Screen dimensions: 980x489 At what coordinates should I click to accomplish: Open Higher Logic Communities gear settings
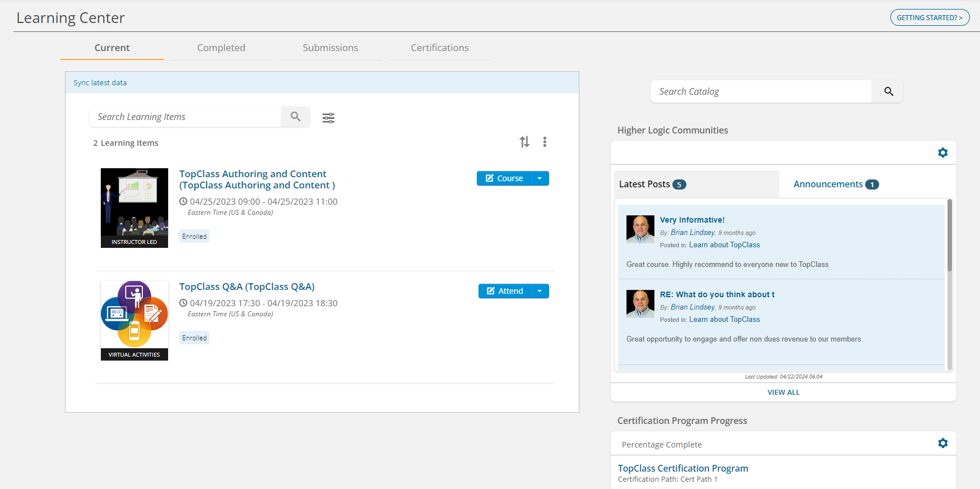click(x=942, y=153)
